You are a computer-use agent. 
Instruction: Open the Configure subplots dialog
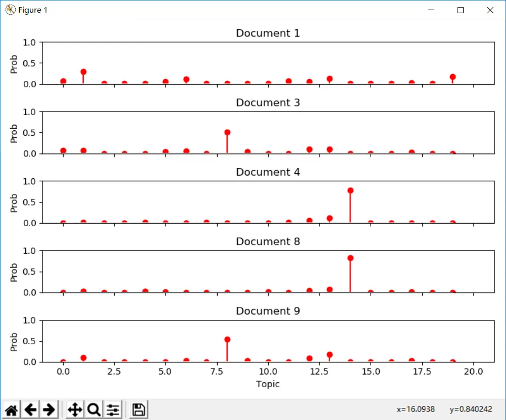point(113,410)
